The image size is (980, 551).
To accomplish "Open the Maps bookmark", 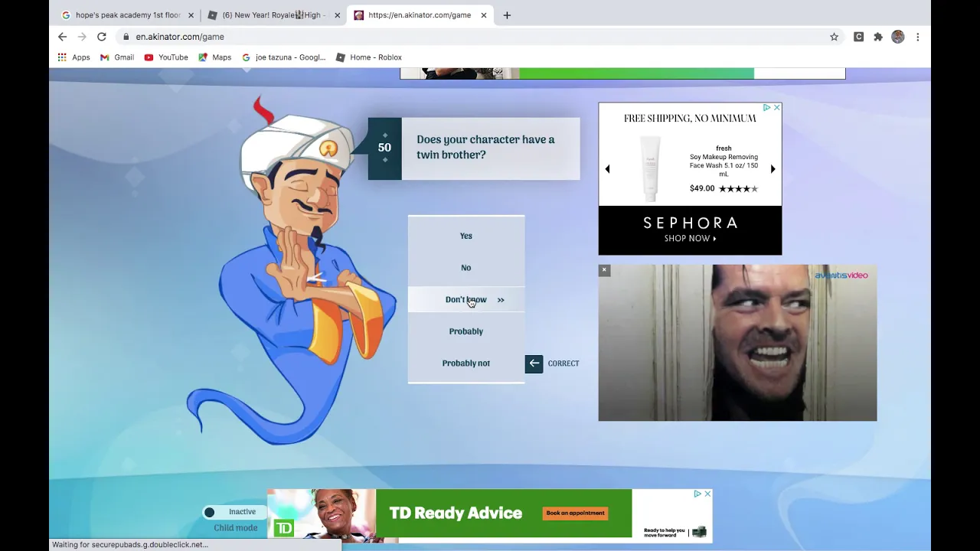I will pyautogui.click(x=214, y=57).
